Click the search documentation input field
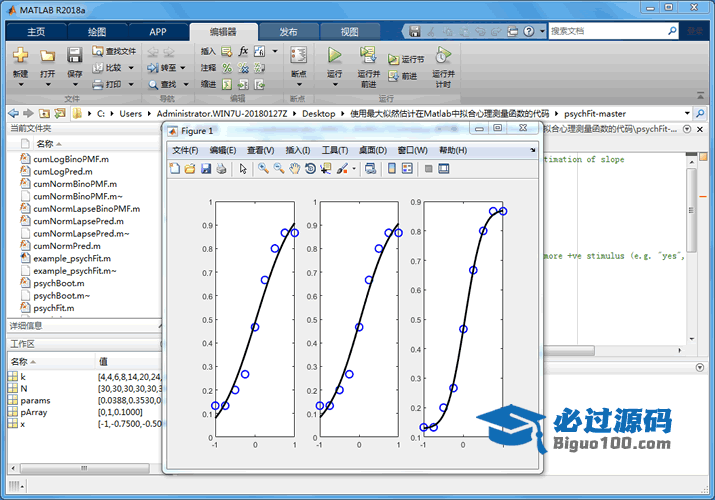Screen dimensions: 715x500 [608, 31]
